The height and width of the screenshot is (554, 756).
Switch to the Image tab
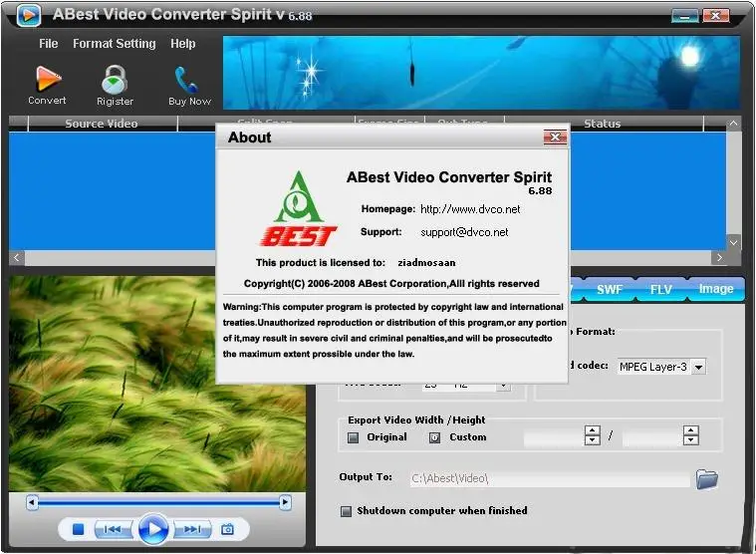coord(716,289)
